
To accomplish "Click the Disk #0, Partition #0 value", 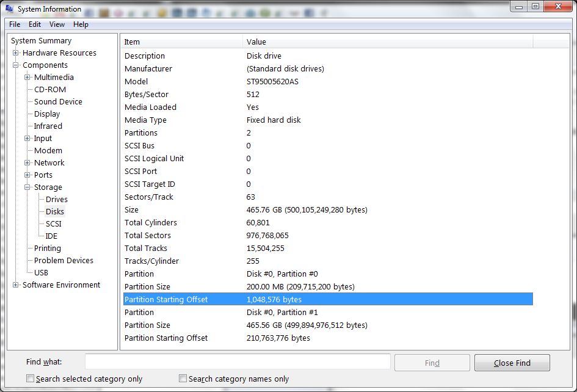I will [282, 274].
